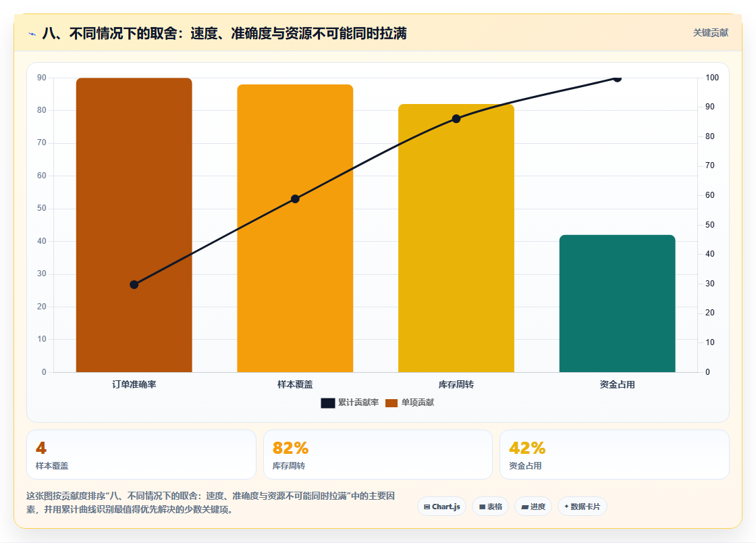Select the 订单准确率 bar in the chart
The height and width of the screenshot is (543, 756).
click(x=134, y=225)
